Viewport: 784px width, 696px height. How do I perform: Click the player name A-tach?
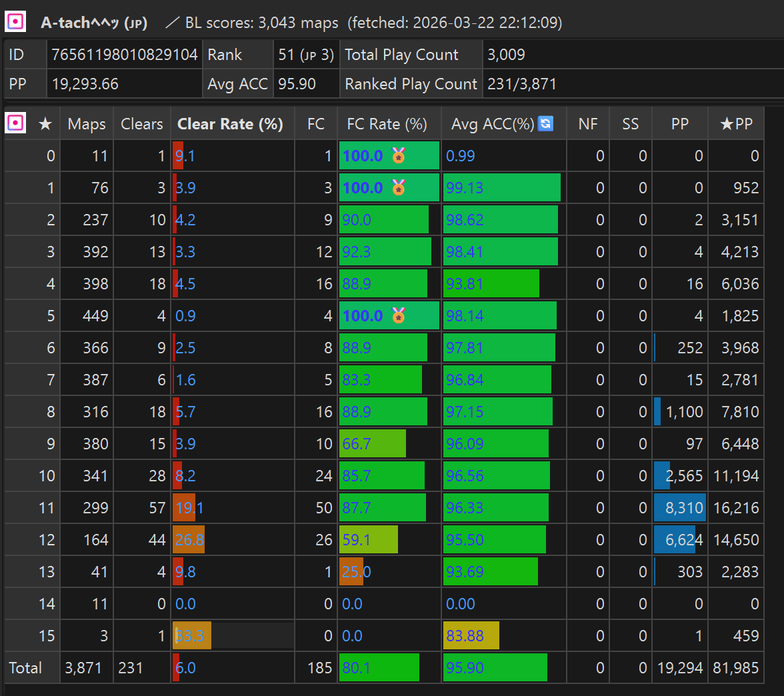click(x=94, y=23)
